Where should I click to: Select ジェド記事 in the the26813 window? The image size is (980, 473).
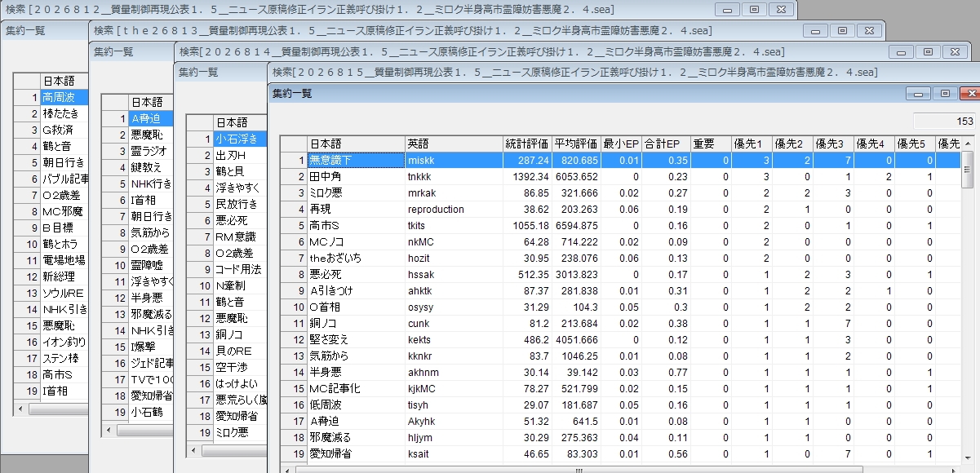(x=151, y=363)
